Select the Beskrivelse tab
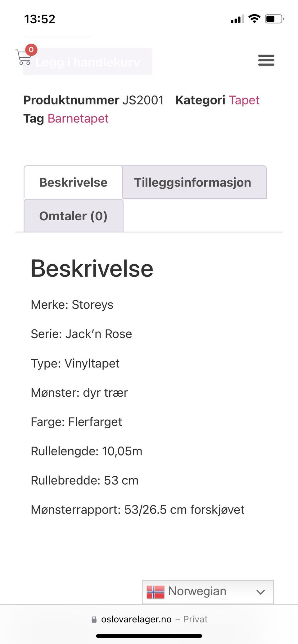Screen dimensions: 298x644 tap(73, 182)
